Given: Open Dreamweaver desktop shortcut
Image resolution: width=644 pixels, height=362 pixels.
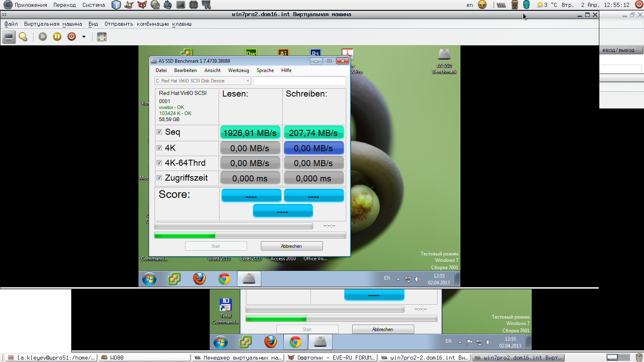Looking at the screenshot, I should [251, 52].
